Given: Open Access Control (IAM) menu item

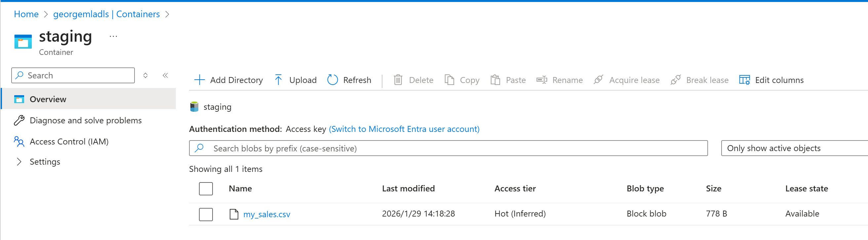Looking at the screenshot, I should coord(69,141).
